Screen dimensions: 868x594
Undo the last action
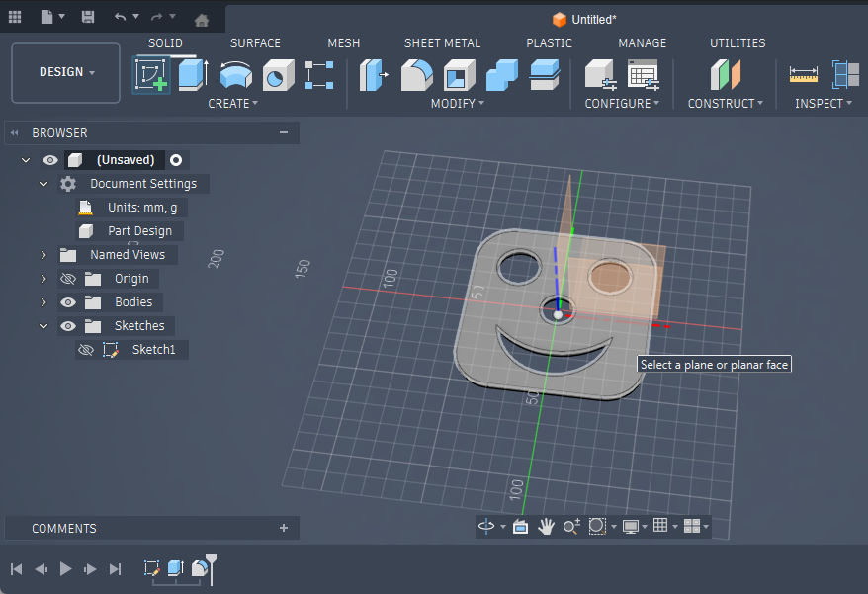[x=123, y=17]
